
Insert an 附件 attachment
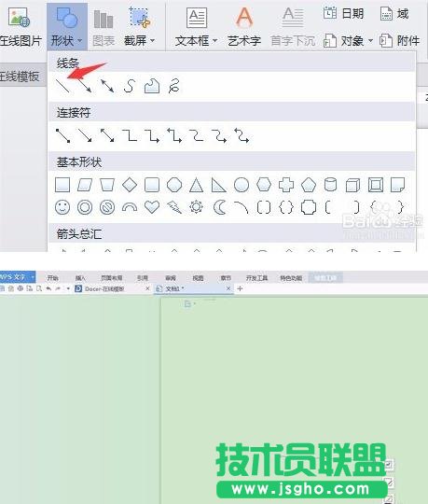tap(400, 41)
